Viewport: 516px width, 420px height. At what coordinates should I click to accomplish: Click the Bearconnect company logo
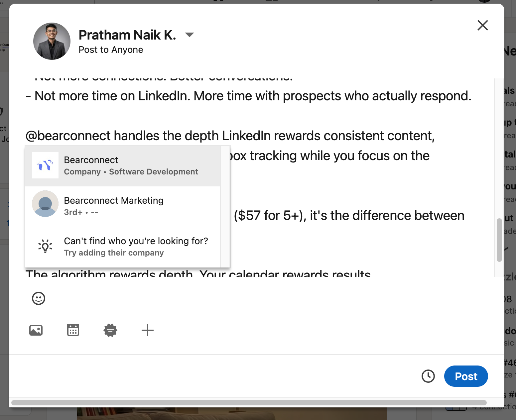pos(45,165)
